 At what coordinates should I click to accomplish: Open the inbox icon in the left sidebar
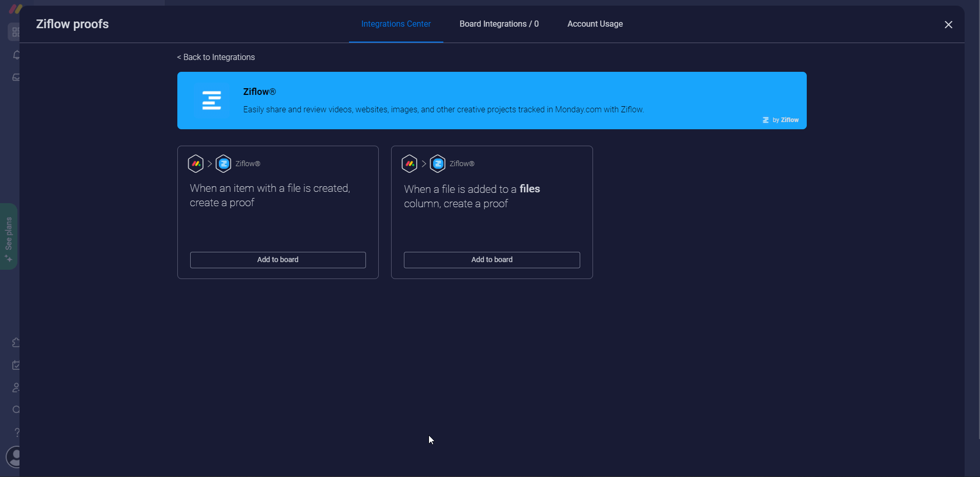(x=15, y=77)
